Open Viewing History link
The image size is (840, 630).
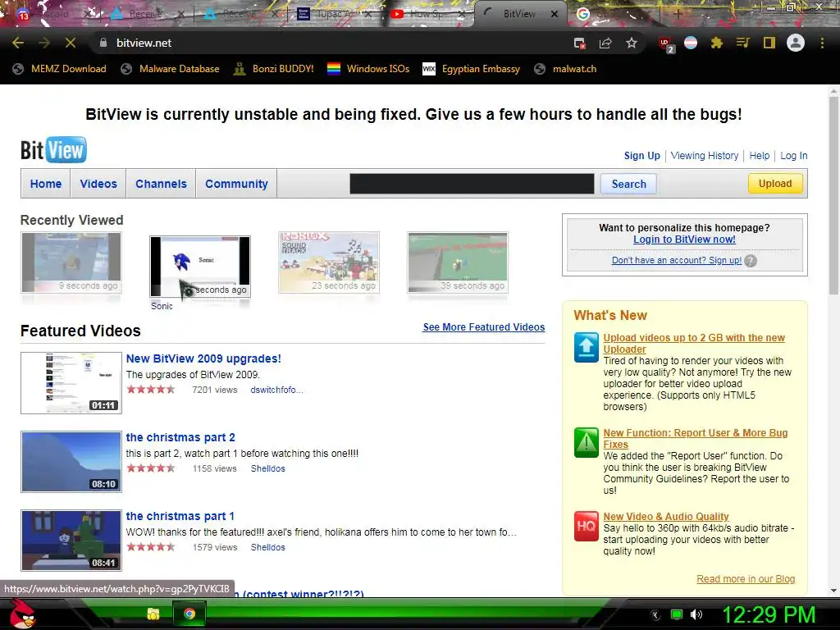pyautogui.click(x=705, y=155)
